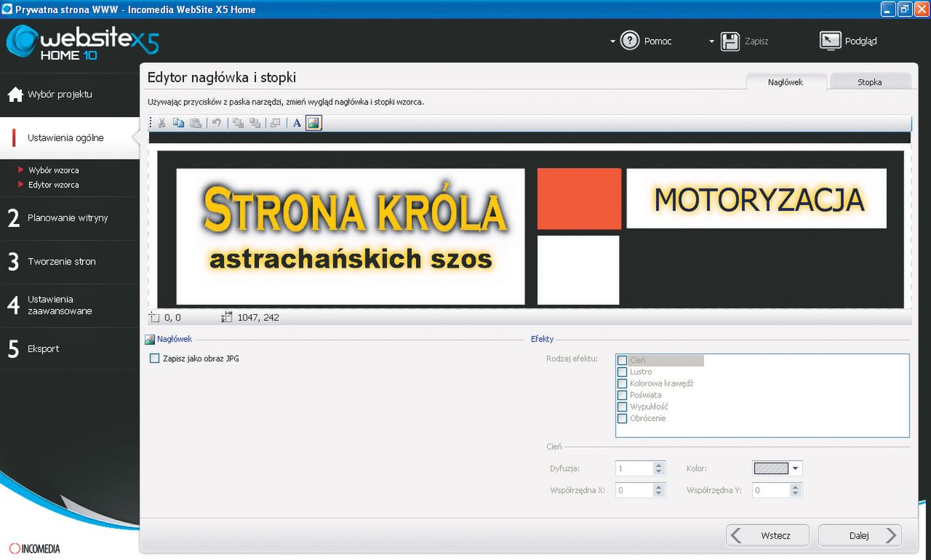This screenshot has height=560, width=931.
Task: Click the Podgląd preview monitor icon
Action: click(x=830, y=41)
